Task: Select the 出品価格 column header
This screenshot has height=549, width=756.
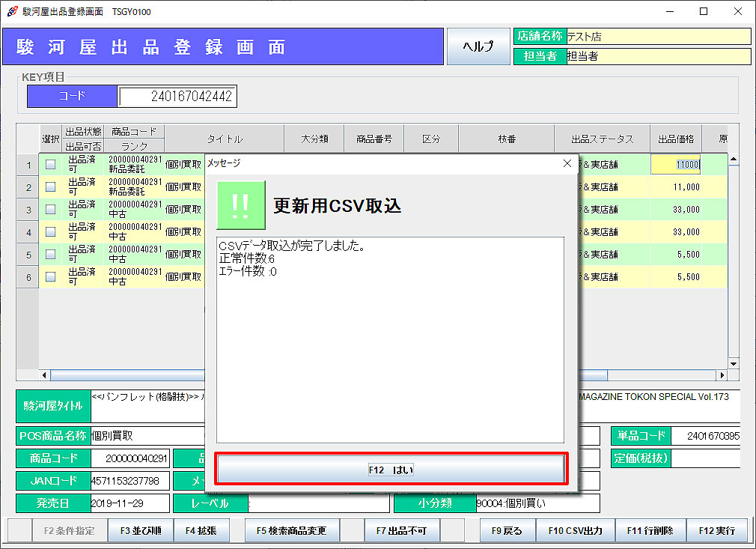Action: point(675,139)
